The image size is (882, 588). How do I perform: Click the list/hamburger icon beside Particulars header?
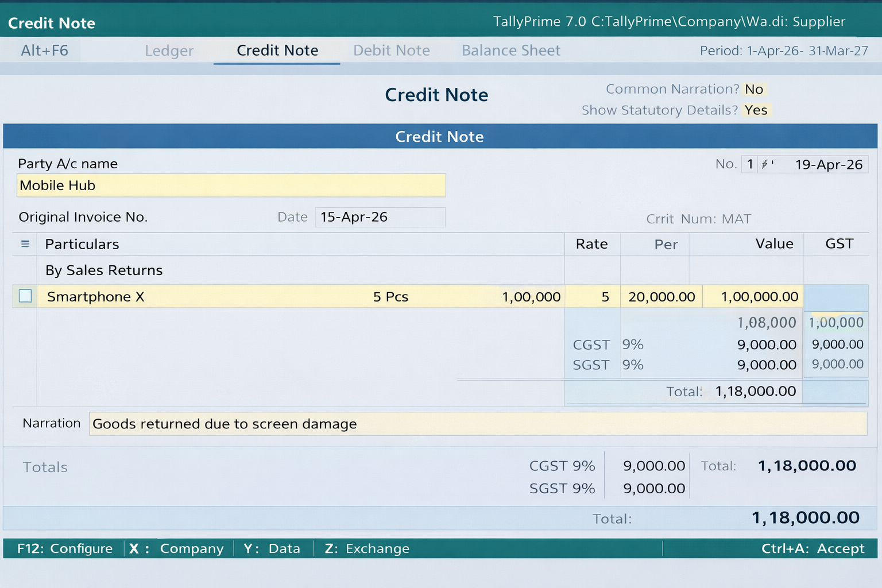coord(24,243)
